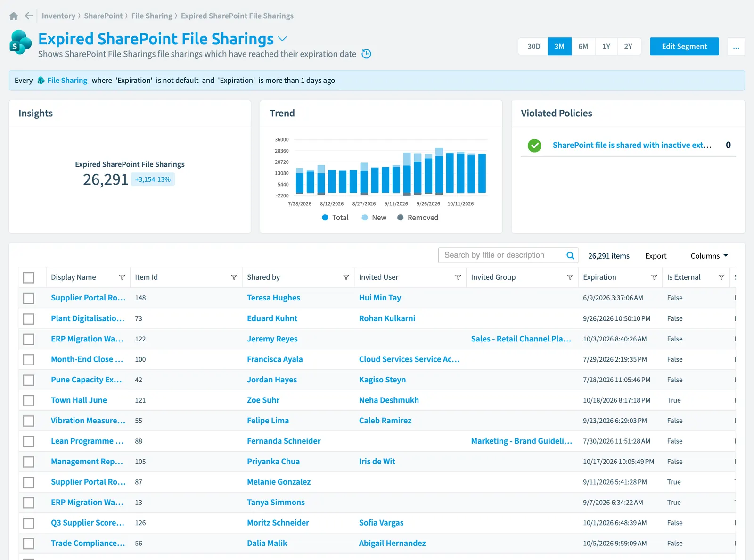The height and width of the screenshot is (560, 754).
Task: Select the 3M time range
Action: pos(559,46)
